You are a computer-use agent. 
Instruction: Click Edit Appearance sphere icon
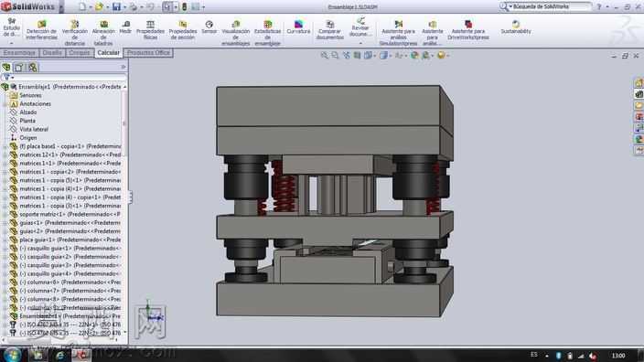point(414,56)
